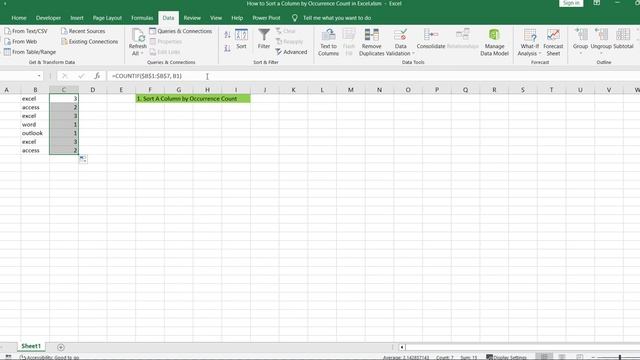This screenshot has height=360, width=640.
Task: Switch to Power Pivot tab
Action: point(266,18)
